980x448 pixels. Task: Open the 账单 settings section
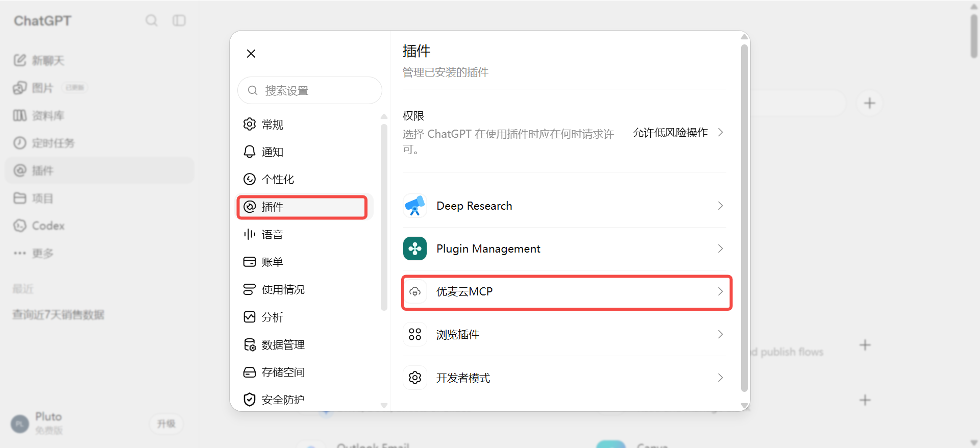(x=305, y=262)
